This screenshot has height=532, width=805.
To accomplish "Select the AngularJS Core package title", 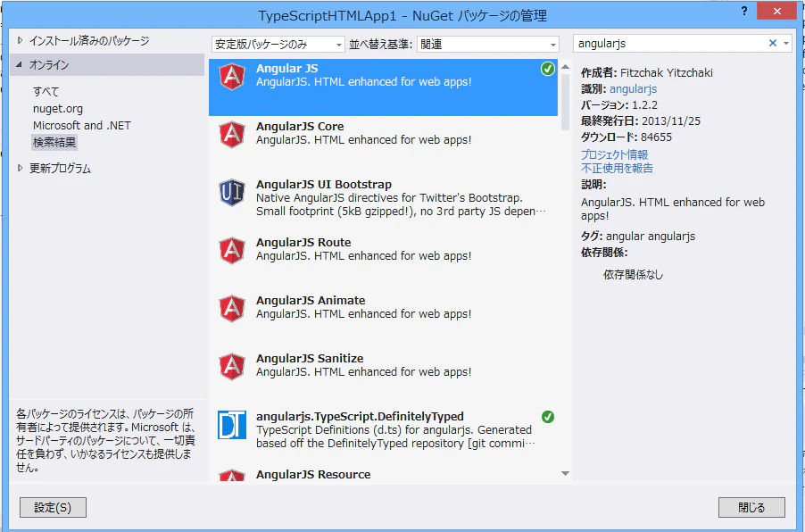I will 300,127.
